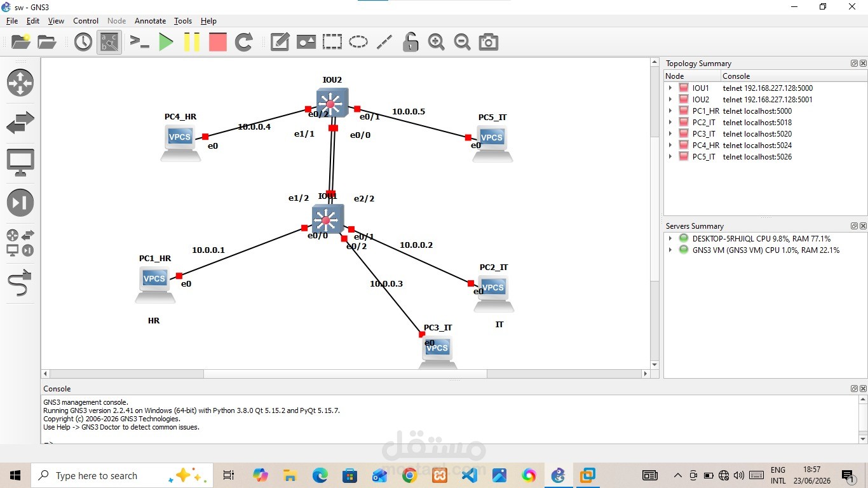Open the File menu
The width and height of the screenshot is (868, 488).
click(12, 21)
